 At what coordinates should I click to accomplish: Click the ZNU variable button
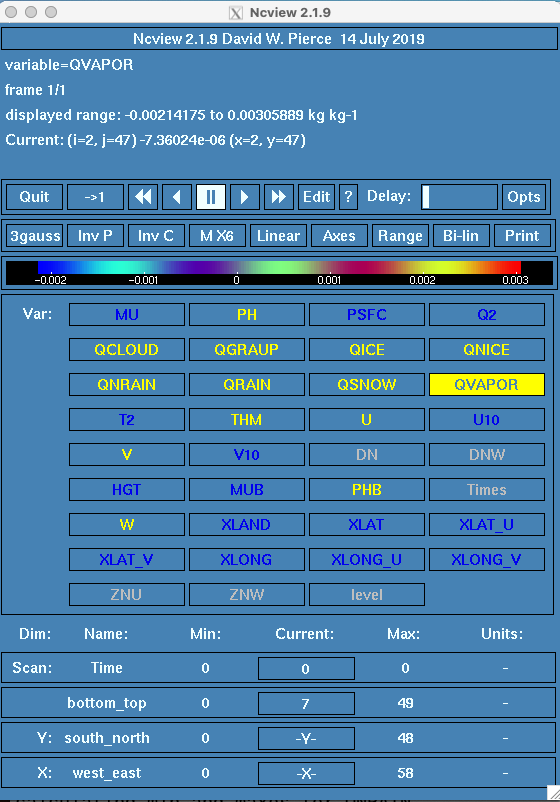click(127, 595)
